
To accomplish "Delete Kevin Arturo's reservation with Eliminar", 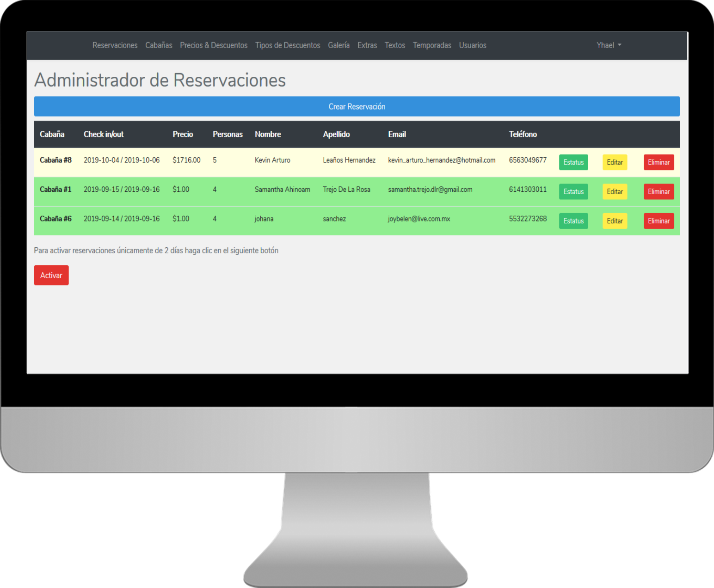I will click(659, 162).
